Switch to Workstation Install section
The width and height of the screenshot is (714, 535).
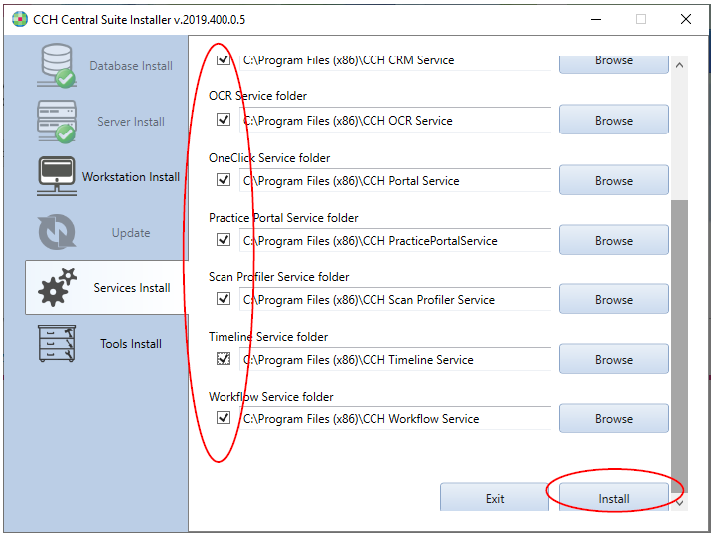pyautogui.click(x=106, y=177)
